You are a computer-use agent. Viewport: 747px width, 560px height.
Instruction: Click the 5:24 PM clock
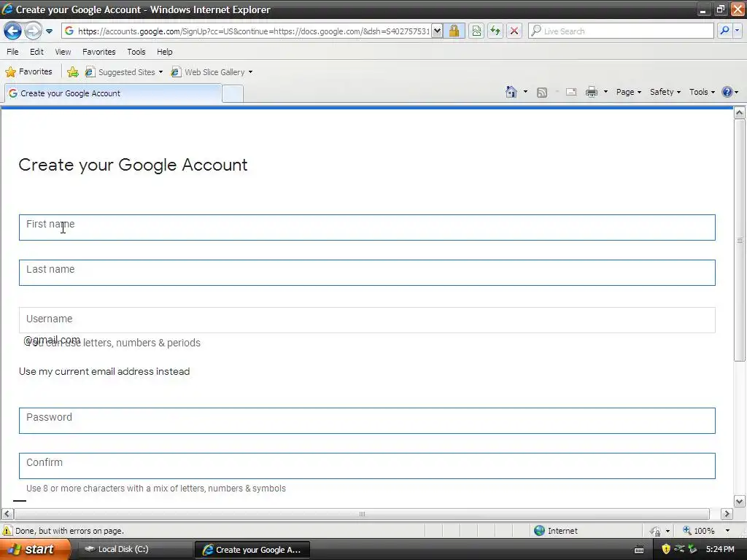[720, 549]
